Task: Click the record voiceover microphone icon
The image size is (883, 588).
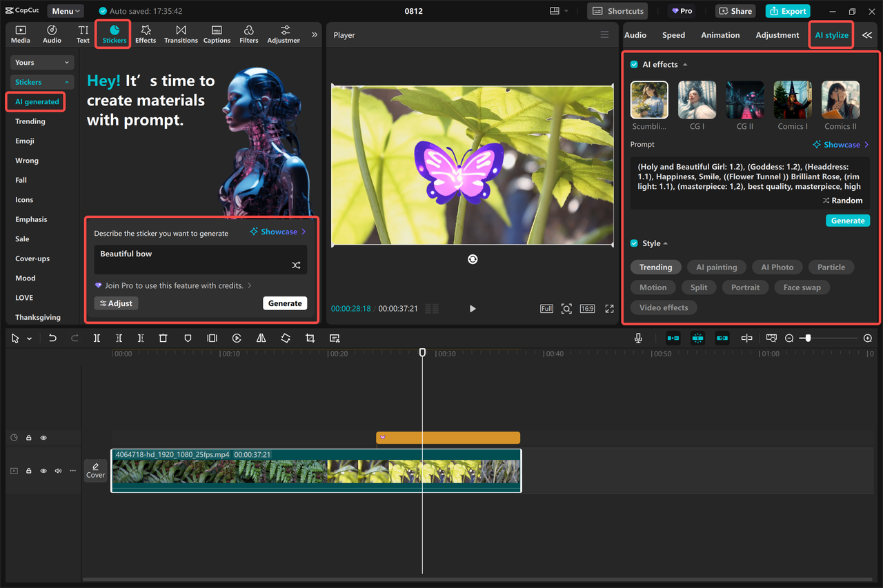Action: 639,338
